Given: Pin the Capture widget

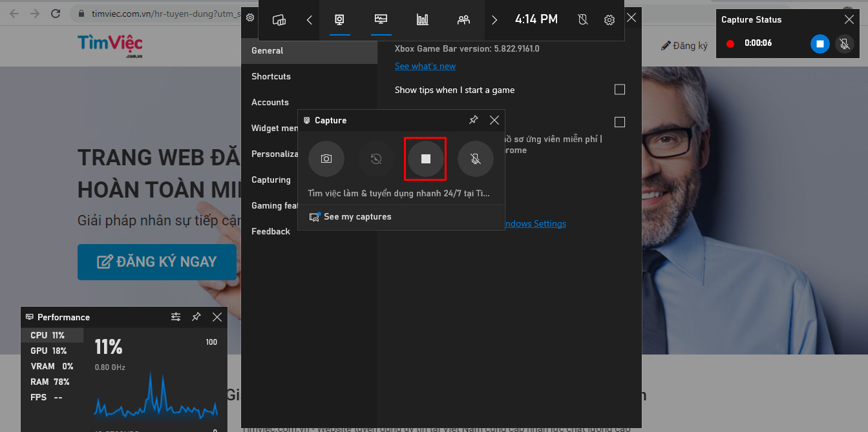Looking at the screenshot, I should 474,120.
